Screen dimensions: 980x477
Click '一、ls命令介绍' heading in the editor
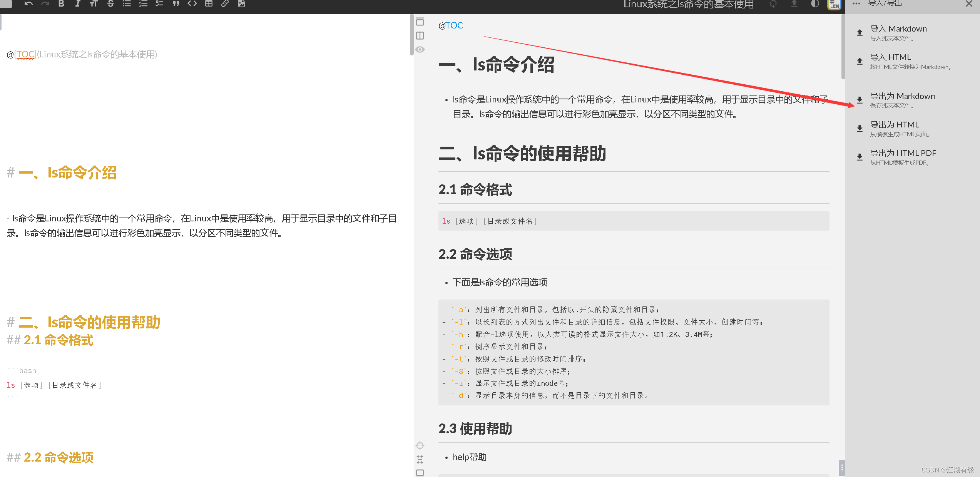(x=67, y=172)
